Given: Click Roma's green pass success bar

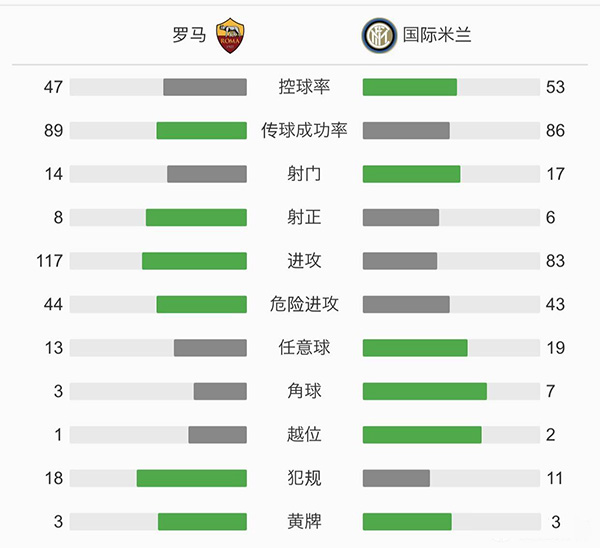Looking at the screenshot, I should tap(201, 131).
